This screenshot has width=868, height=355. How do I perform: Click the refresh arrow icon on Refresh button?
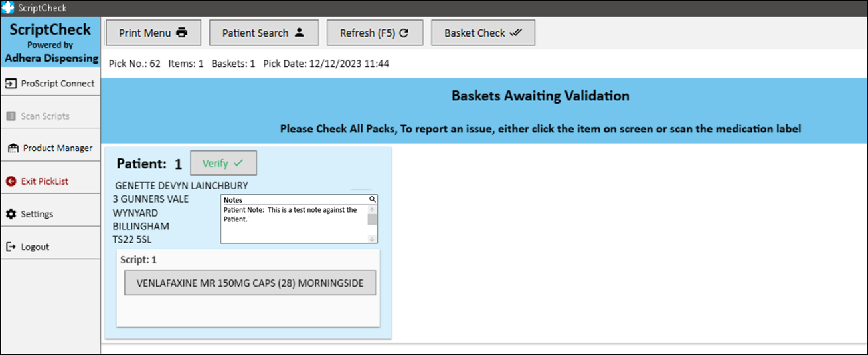point(404,33)
